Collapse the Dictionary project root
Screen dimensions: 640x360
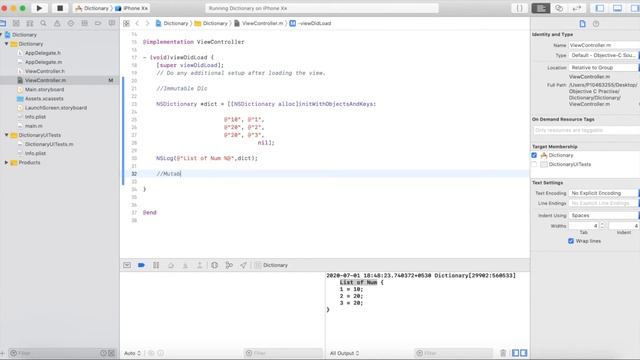click(2, 35)
